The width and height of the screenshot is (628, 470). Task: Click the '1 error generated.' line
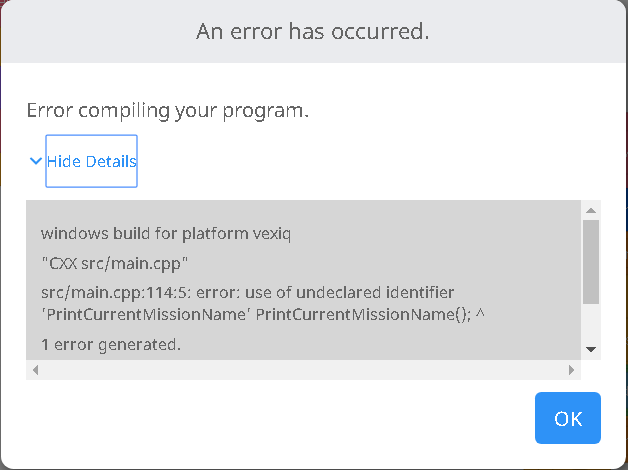[x=111, y=345]
